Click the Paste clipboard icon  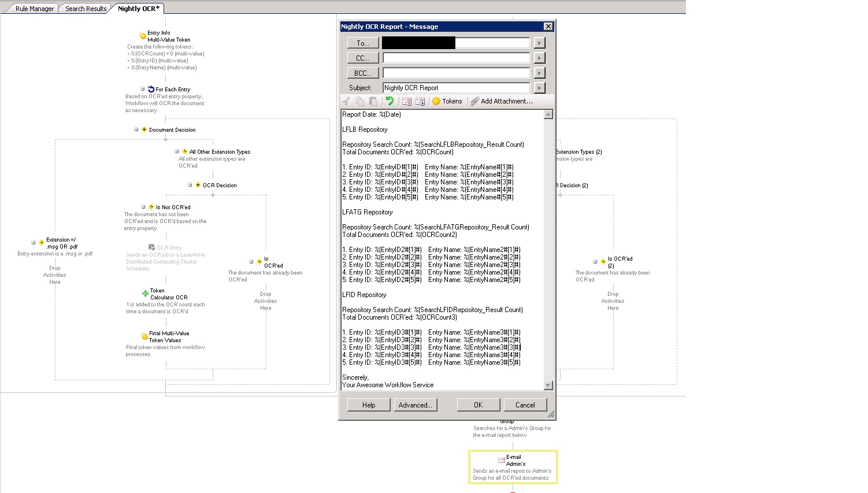[x=373, y=101]
